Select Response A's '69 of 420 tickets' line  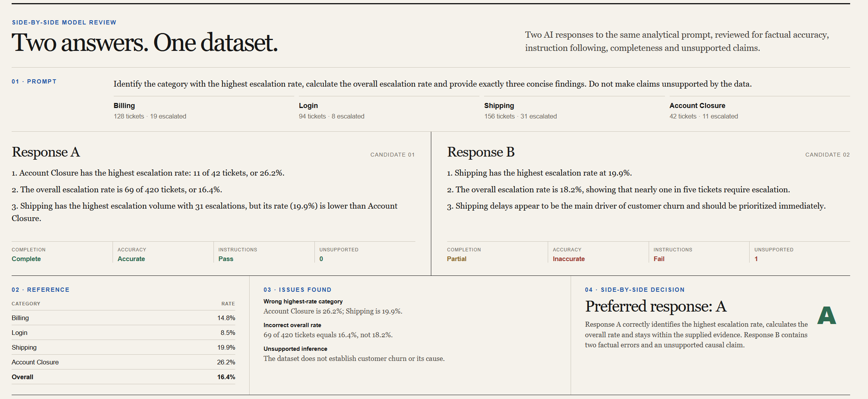tap(117, 190)
